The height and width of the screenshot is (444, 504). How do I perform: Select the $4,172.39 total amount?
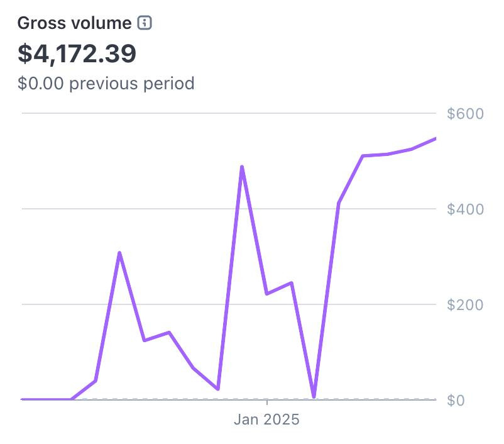77,53
